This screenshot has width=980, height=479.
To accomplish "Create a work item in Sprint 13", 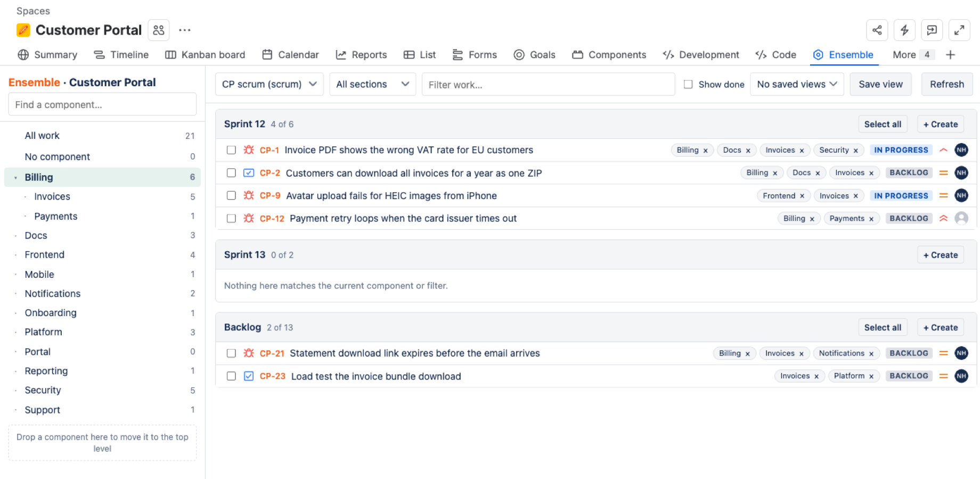I will click(941, 255).
